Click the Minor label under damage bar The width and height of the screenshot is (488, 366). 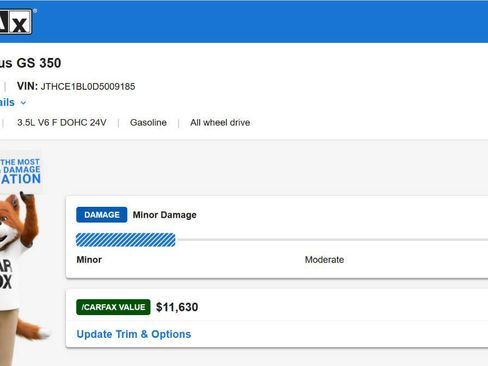89,260
